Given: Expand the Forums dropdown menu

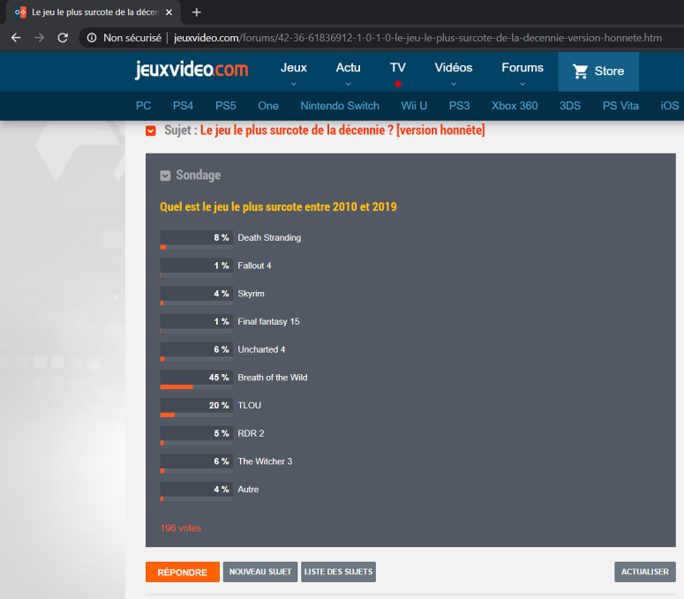Looking at the screenshot, I should click(x=522, y=73).
